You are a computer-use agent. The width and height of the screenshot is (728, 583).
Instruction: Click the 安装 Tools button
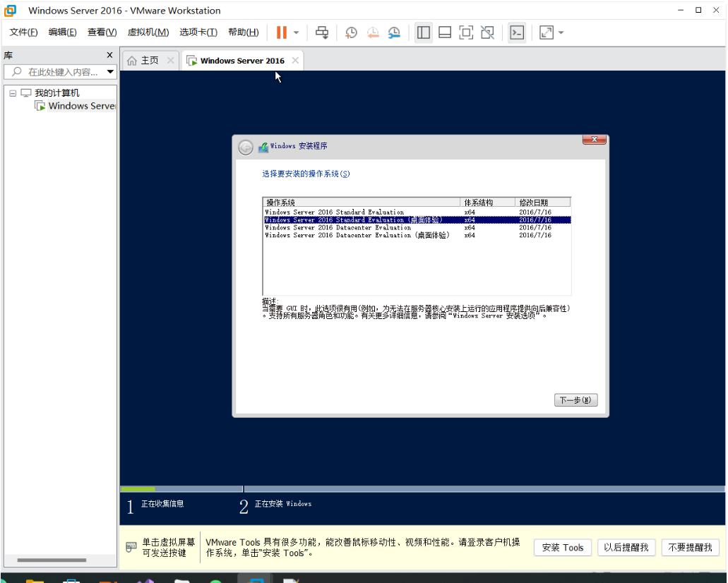click(562, 547)
